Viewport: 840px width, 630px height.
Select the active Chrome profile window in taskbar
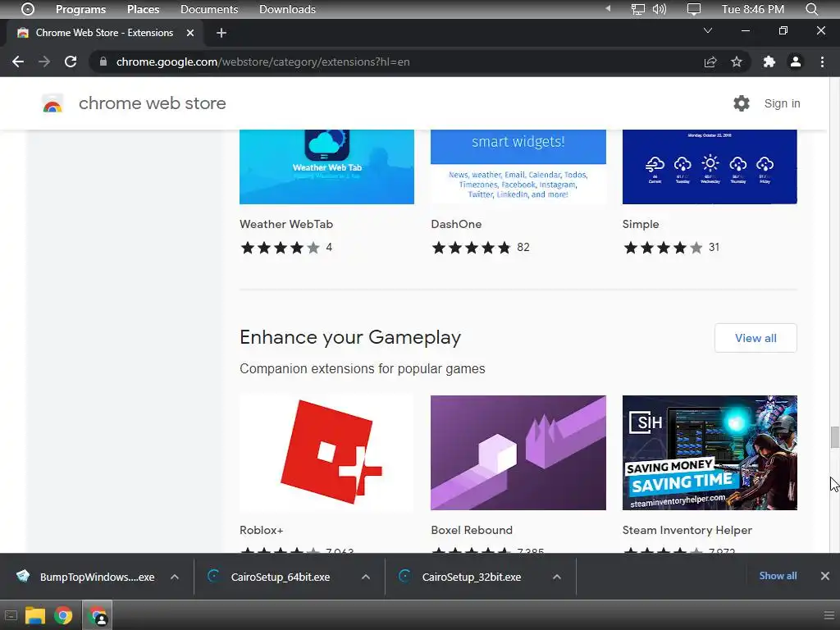click(x=97, y=615)
